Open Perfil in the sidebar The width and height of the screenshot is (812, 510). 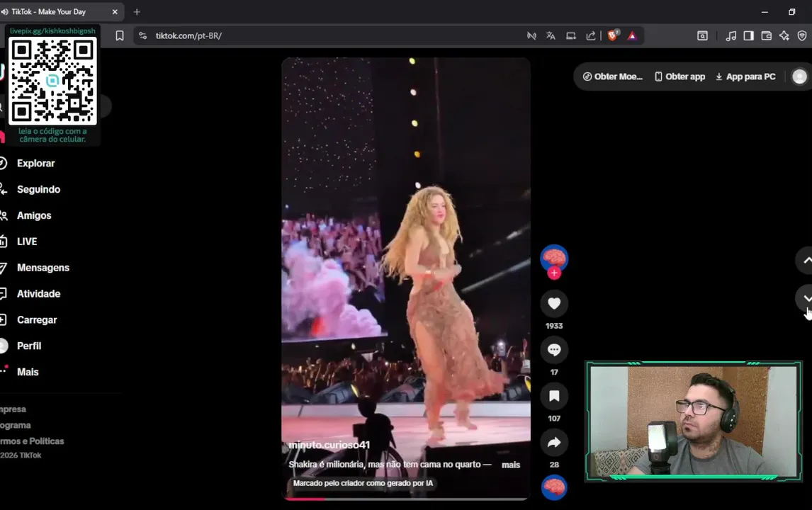point(29,346)
